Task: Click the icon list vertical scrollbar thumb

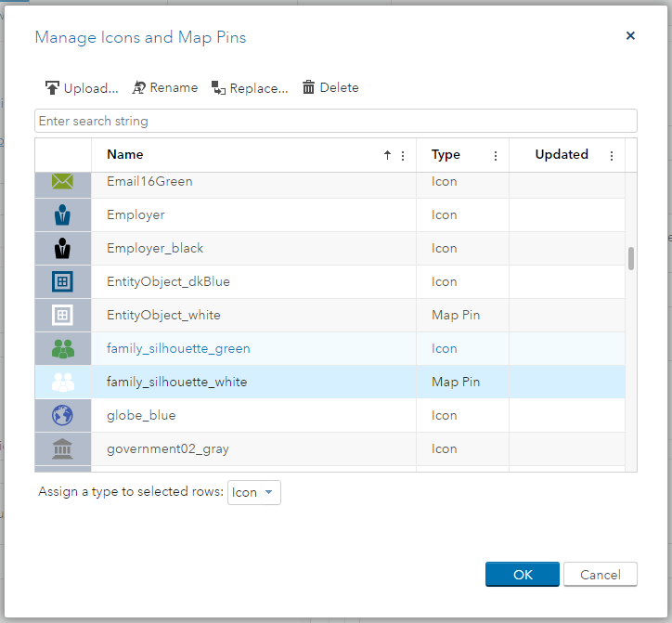Action: (631, 258)
